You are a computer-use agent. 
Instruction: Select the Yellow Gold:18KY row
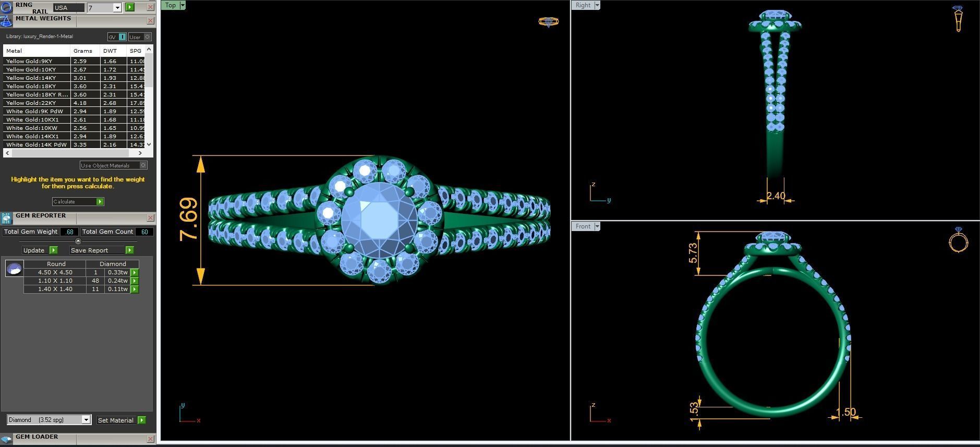75,86
